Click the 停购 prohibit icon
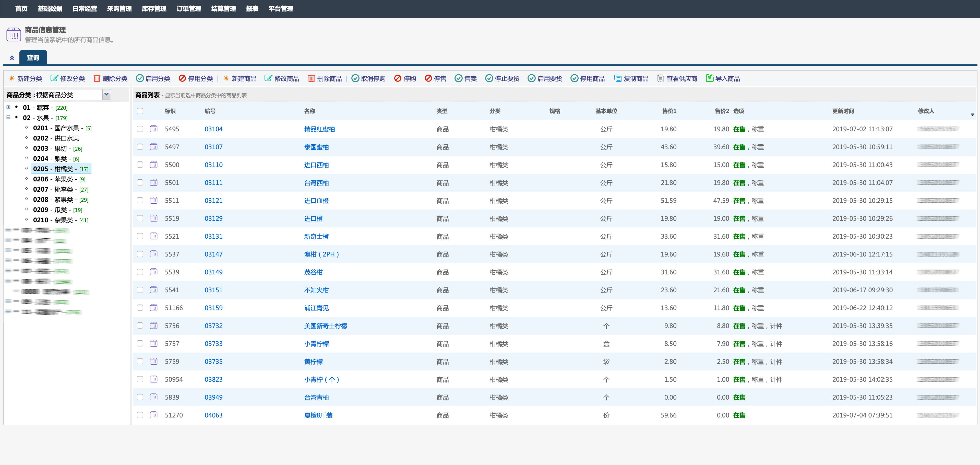 pos(398,78)
